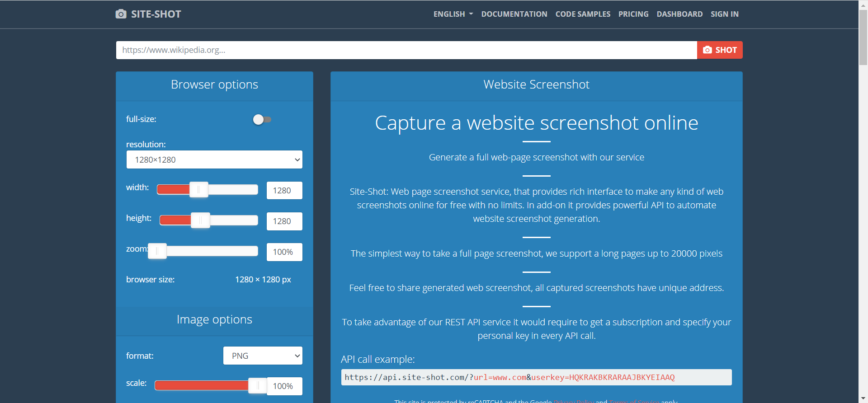Click the width slider handle
868x403 pixels.
(x=199, y=190)
